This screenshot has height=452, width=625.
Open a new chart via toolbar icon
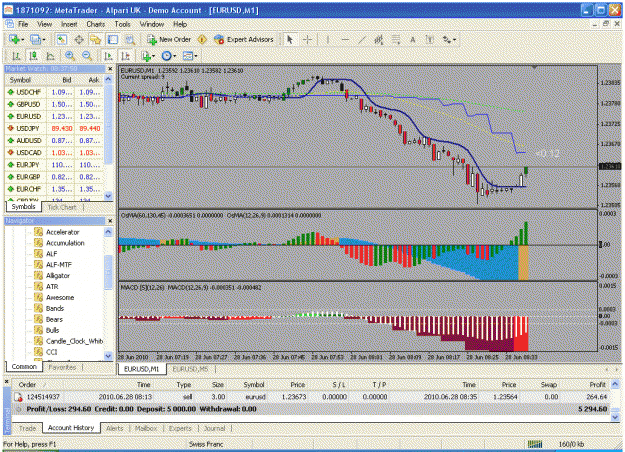[x=14, y=39]
